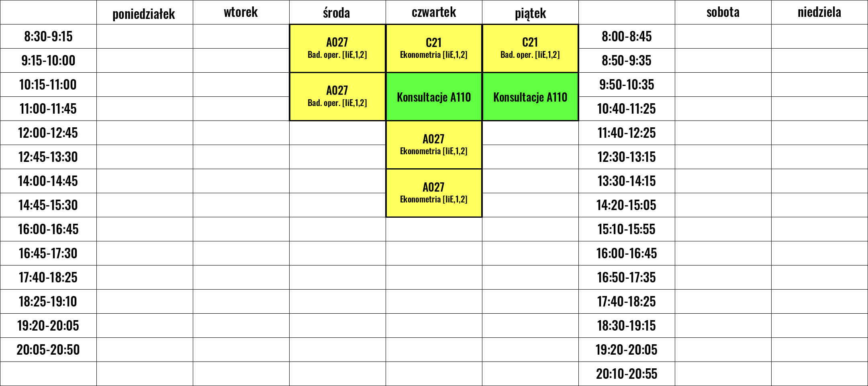Open green Konsultacje A110 cell on piątek
The height and width of the screenshot is (386, 868).
[530, 97]
